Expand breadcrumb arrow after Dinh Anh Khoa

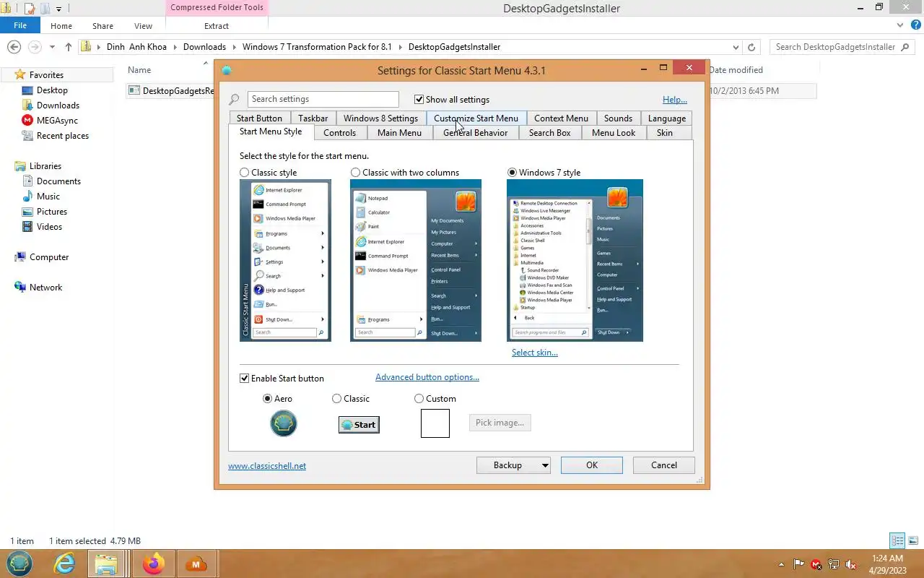click(175, 47)
